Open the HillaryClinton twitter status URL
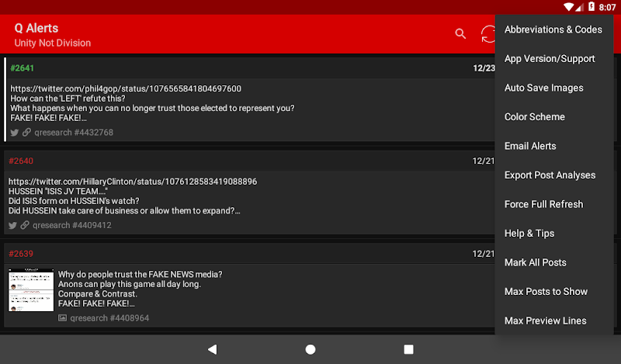The height and width of the screenshot is (364, 621). (x=133, y=182)
